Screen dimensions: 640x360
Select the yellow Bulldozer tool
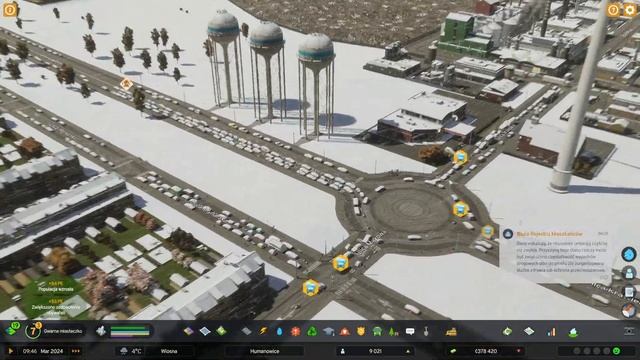[451, 331]
